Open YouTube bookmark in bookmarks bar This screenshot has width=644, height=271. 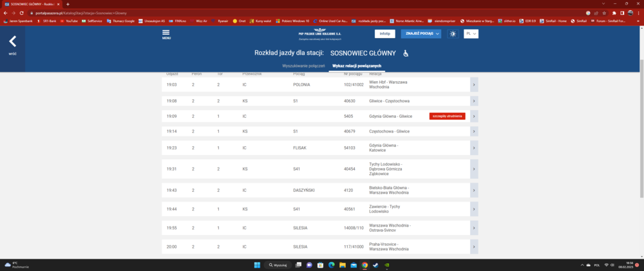[x=68, y=21]
